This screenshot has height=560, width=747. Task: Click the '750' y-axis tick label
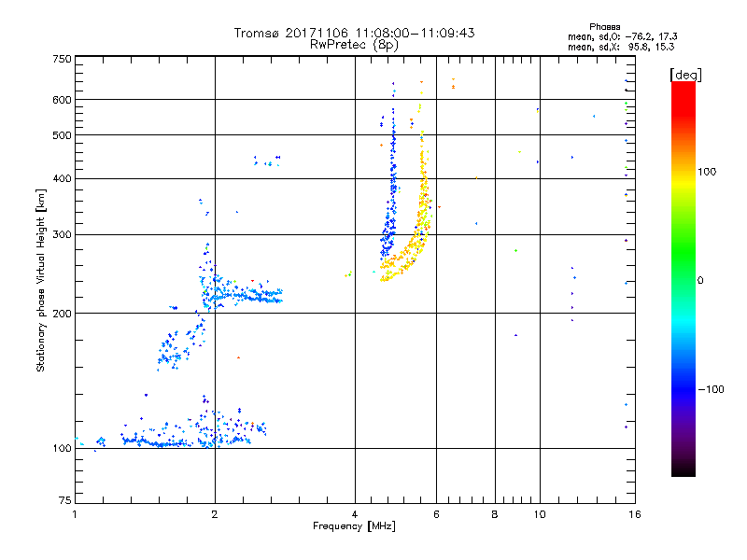62,59
